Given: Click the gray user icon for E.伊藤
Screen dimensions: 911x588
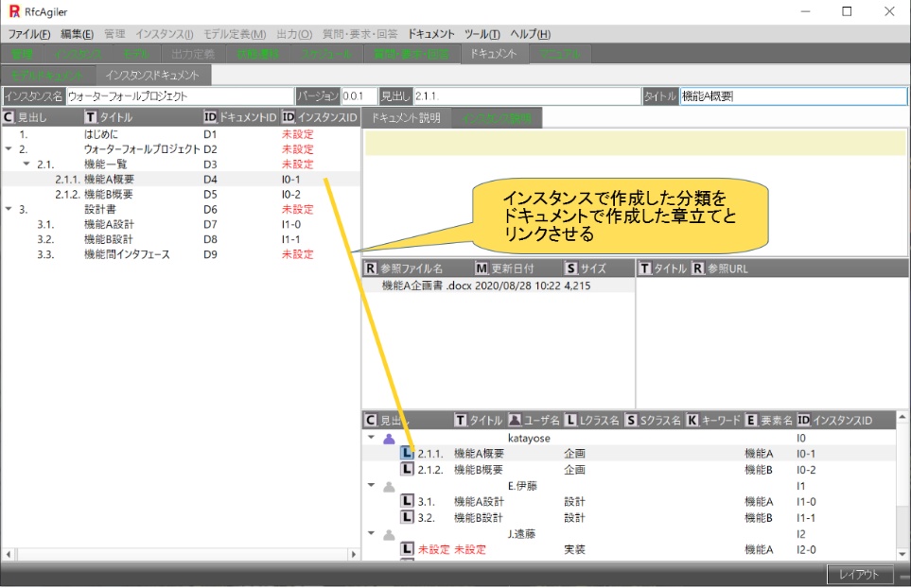Looking at the screenshot, I should tap(389, 487).
